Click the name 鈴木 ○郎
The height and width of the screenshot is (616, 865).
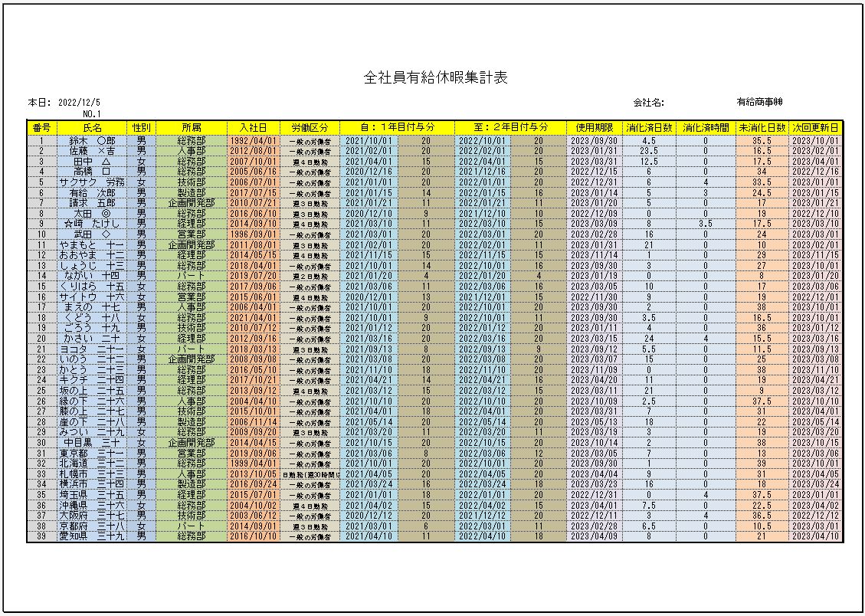(x=92, y=141)
